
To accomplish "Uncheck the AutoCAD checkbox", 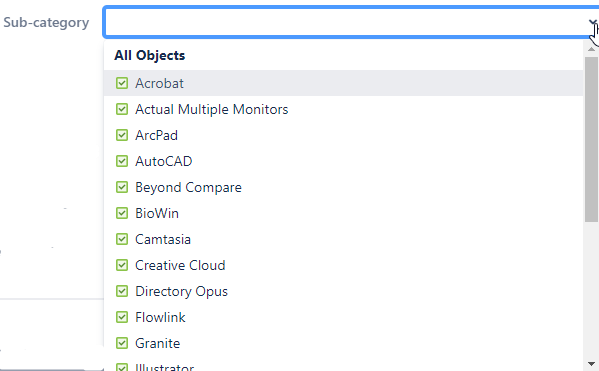I will [122, 161].
